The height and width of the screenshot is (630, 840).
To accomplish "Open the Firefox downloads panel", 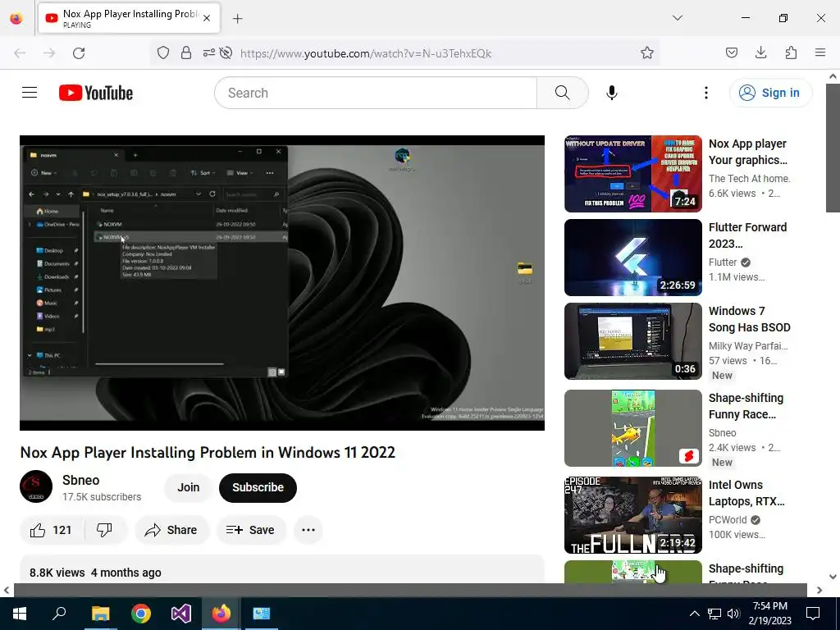I will [x=760, y=52].
